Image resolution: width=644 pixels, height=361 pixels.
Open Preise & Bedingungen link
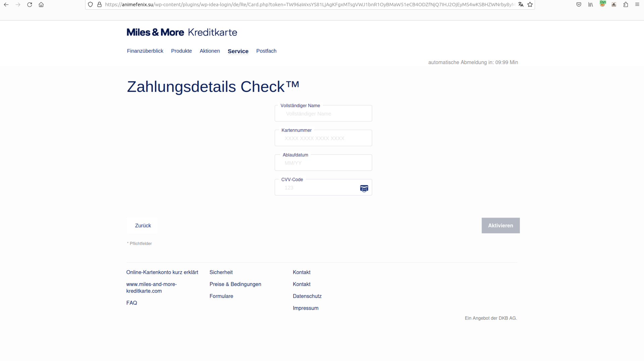coord(235,284)
